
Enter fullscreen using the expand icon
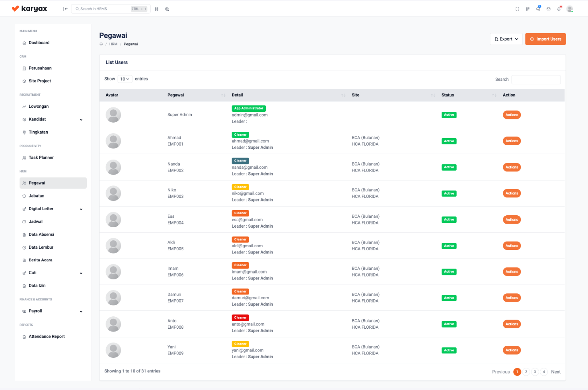517,8
